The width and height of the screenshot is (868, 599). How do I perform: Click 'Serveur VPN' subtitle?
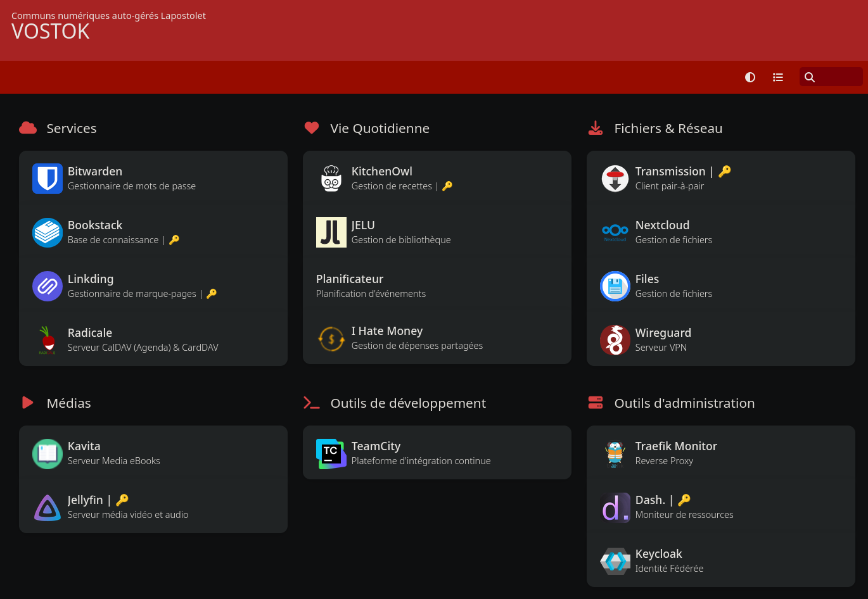pyautogui.click(x=661, y=348)
